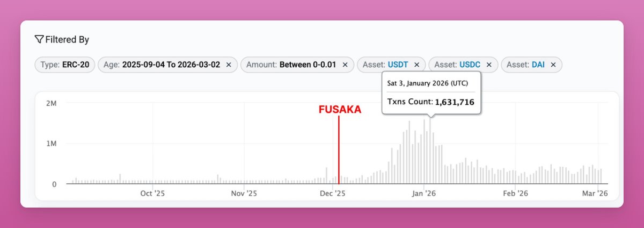The height and width of the screenshot is (228, 644).
Task: Click the Oct '25 axis label
Action: 153,193
